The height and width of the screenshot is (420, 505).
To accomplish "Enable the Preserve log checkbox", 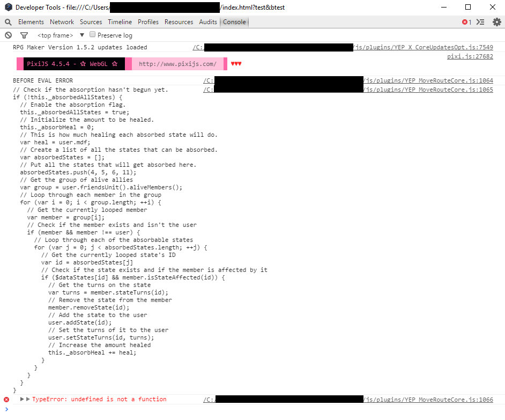I will pyautogui.click(x=93, y=34).
